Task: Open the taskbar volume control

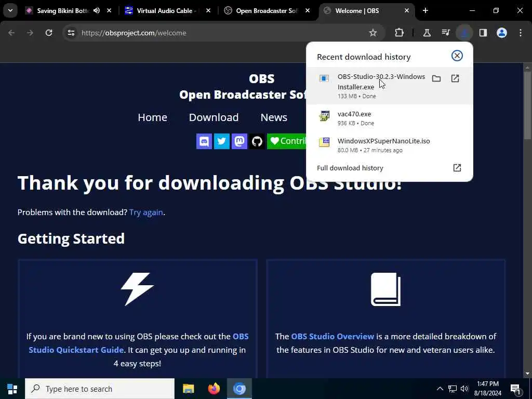Action: tap(464, 389)
